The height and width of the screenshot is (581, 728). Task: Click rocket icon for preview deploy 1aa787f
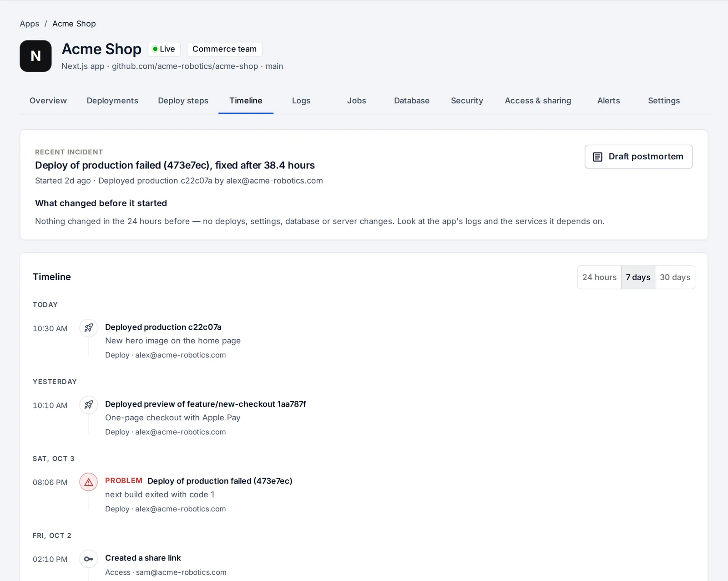click(x=89, y=405)
